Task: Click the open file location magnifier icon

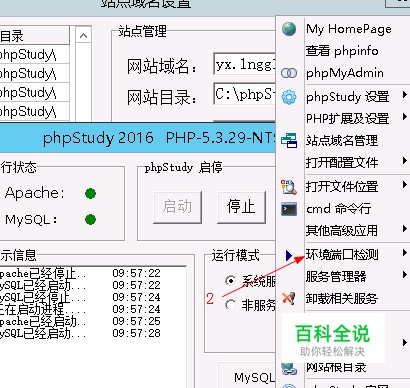Action: [x=289, y=187]
